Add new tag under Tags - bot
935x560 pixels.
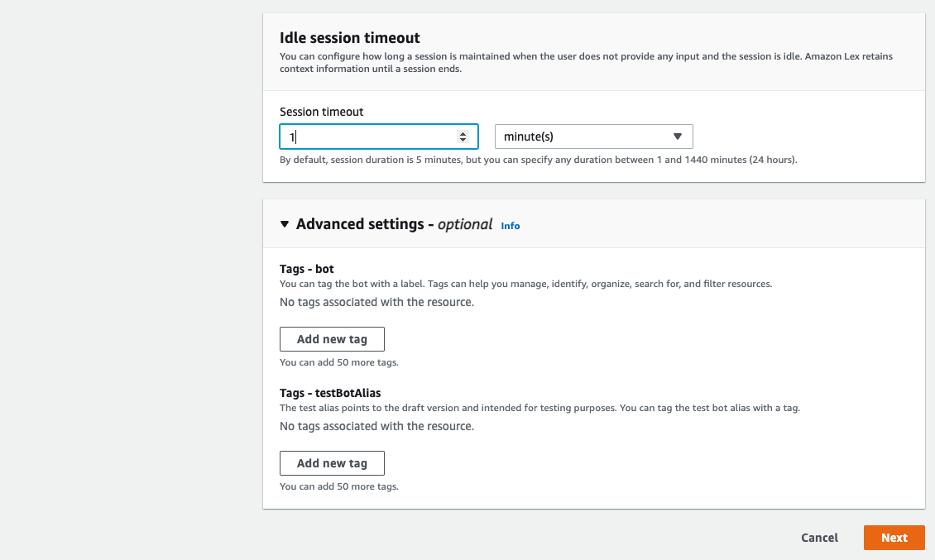tap(332, 339)
